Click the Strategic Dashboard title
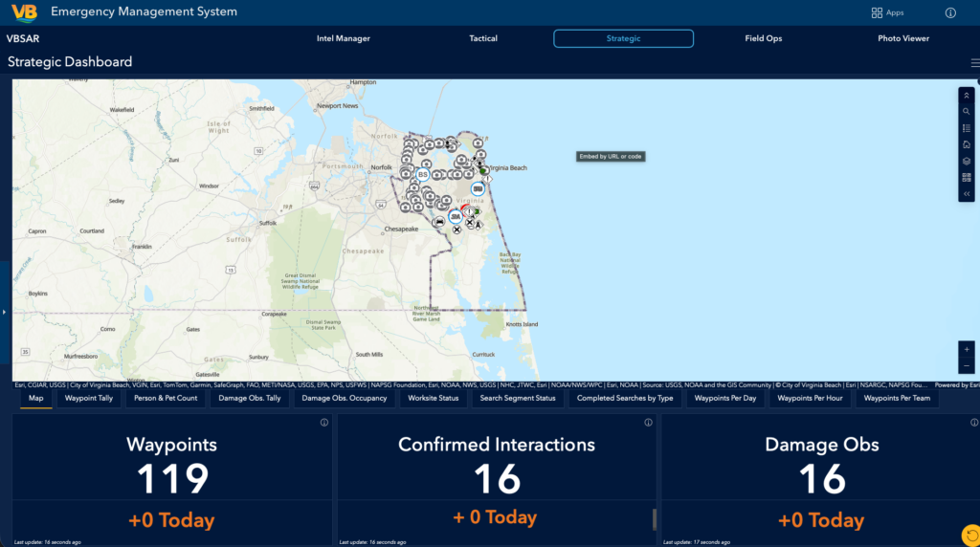The image size is (980, 547). tap(70, 62)
